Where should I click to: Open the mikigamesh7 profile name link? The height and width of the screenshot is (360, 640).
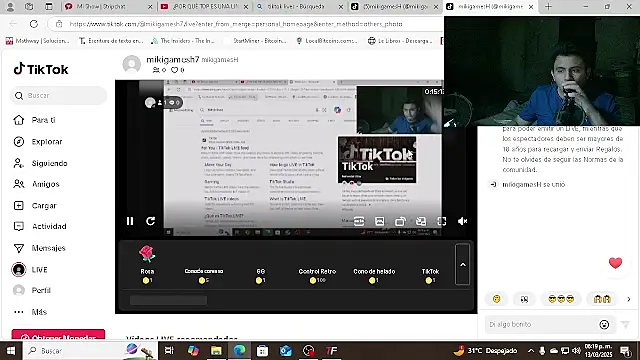click(173, 60)
